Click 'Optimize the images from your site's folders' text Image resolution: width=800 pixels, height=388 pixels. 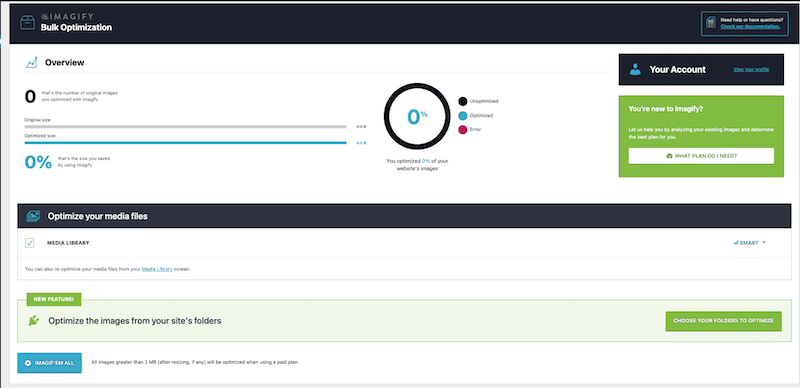135,321
